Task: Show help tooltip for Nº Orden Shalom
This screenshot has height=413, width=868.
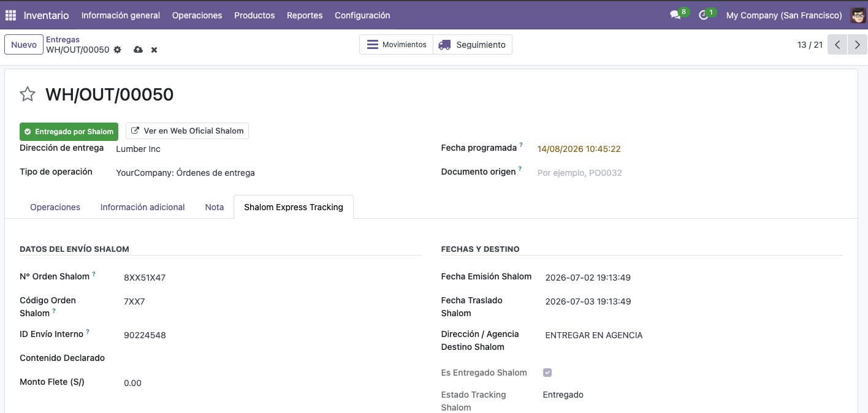Action: coord(94,275)
